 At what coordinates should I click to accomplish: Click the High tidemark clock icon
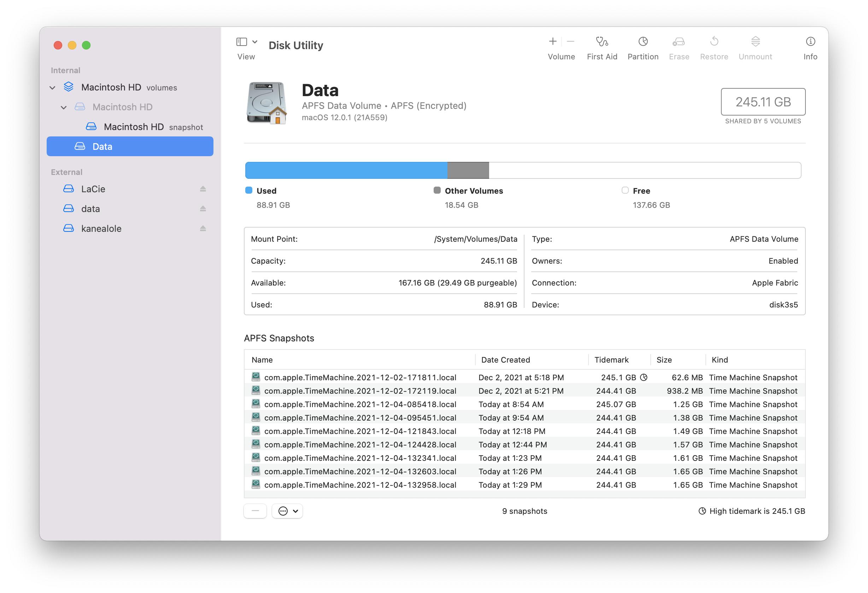702,511
